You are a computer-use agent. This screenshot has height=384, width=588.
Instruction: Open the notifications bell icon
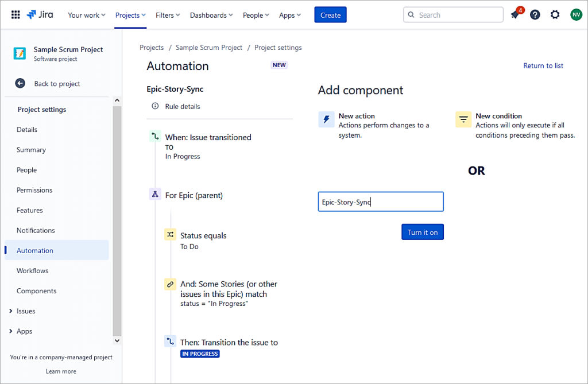tap(515, 15)
